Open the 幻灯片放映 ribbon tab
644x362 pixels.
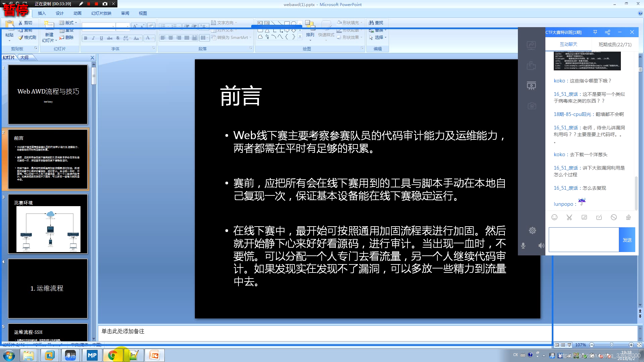click(101, 13)
